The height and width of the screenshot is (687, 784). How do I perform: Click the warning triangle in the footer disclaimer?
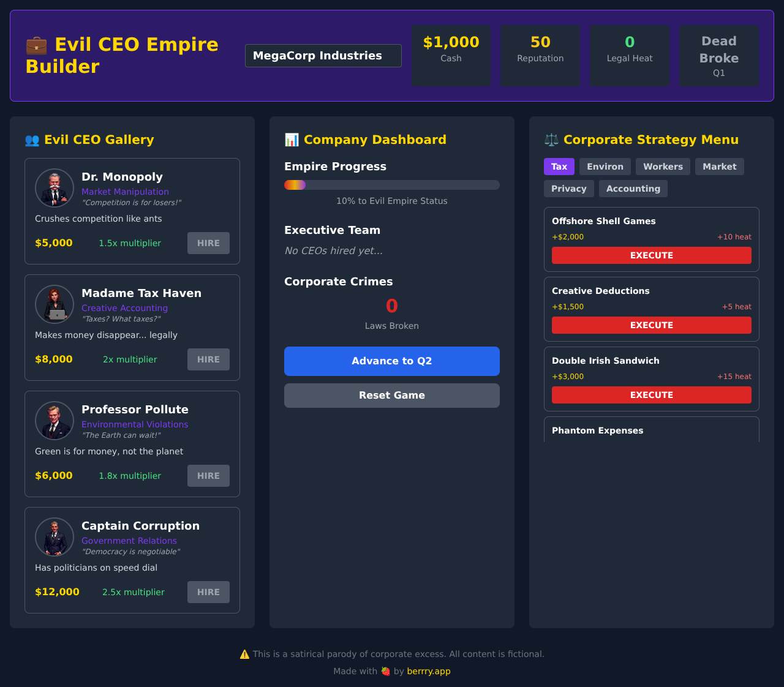pyautogui.click(x=244, y=654)
